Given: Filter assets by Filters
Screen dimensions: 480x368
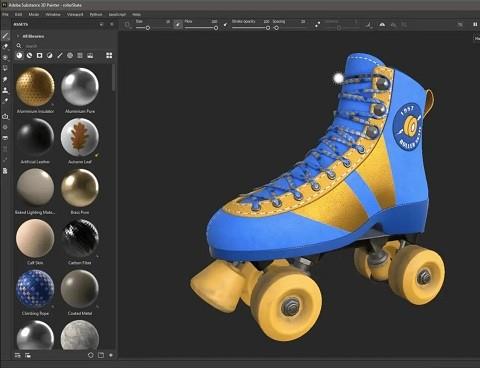Looking at the screenshot, I should 50,55.
